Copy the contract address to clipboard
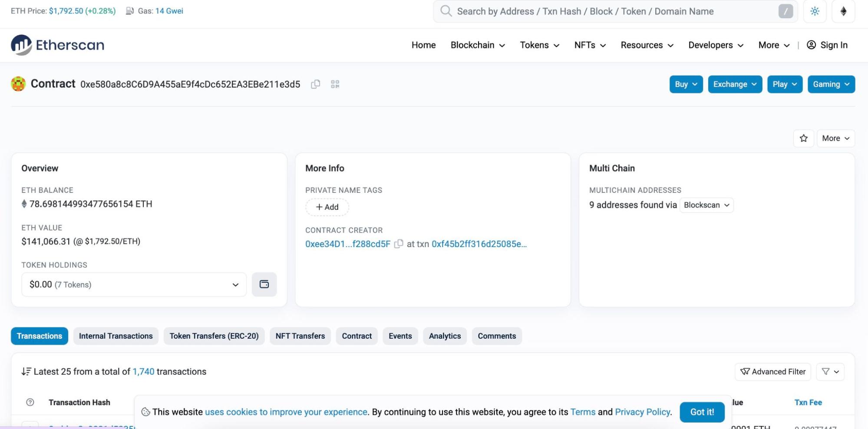 (x=316, y=84)
